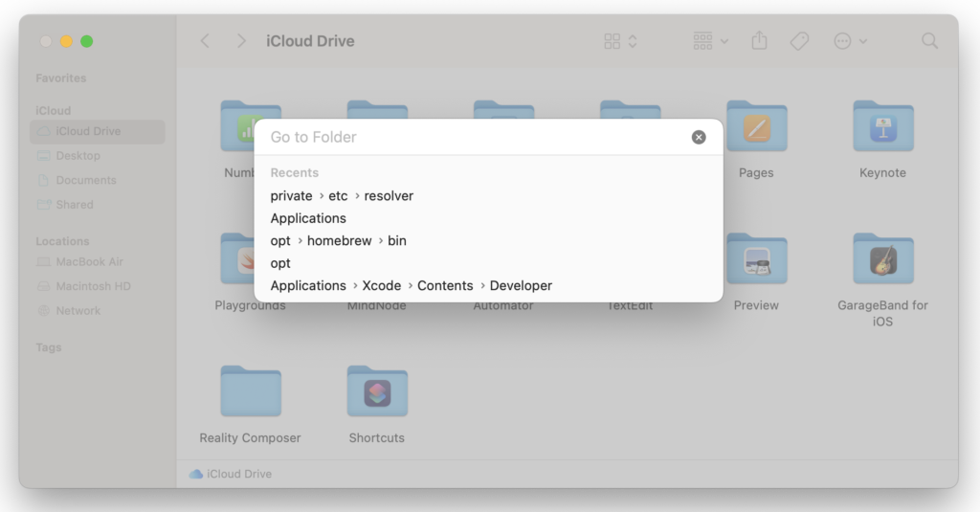Go back with the back arrow
The image size is (980, 512).
pyautogui.click(x=205, y=41)
